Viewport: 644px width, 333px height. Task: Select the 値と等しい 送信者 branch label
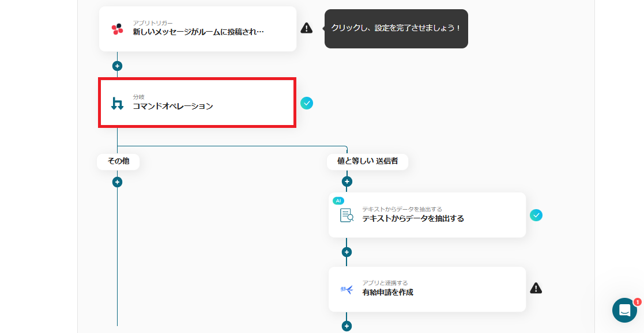click(368, 161)
